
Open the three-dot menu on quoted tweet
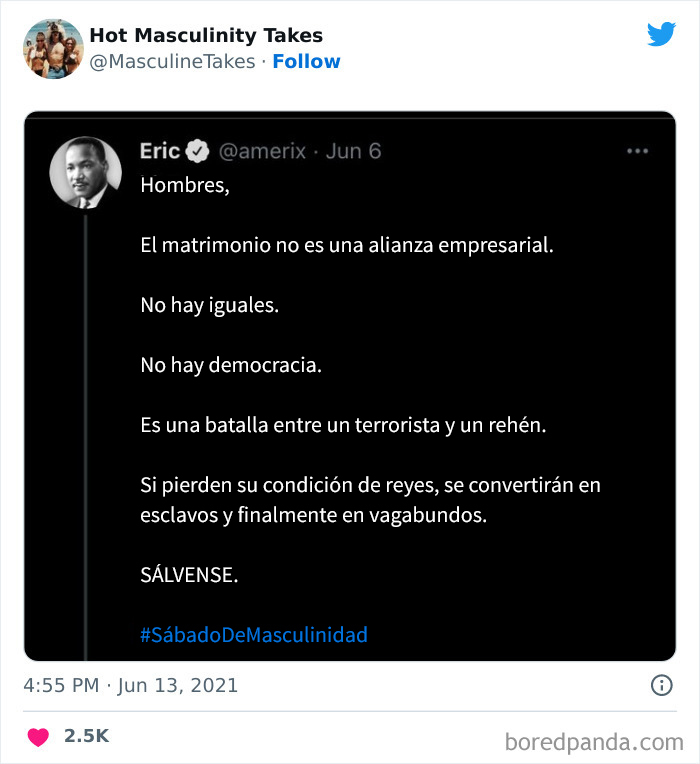click(x=638, y=151)
